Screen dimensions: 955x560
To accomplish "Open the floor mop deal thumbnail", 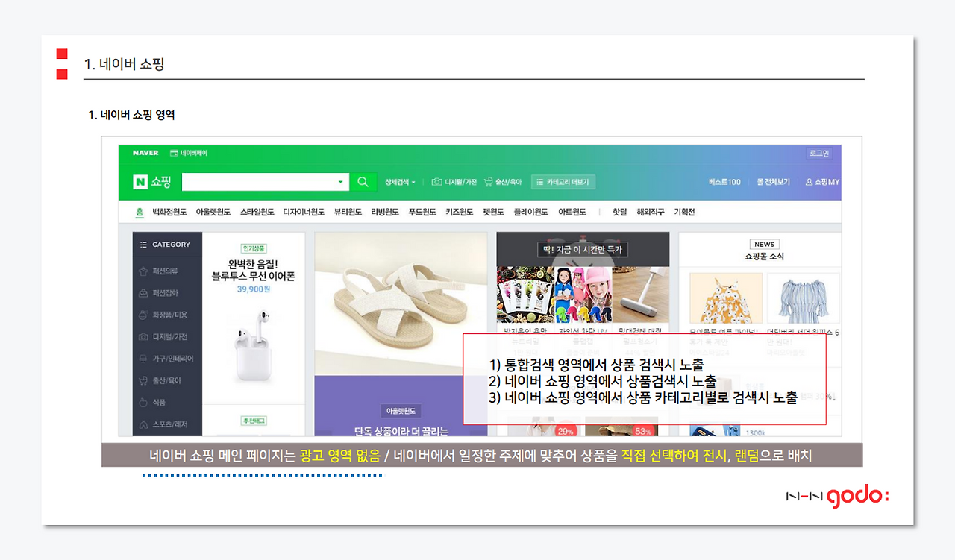I will pyautogui.click(x=641, y=296).
